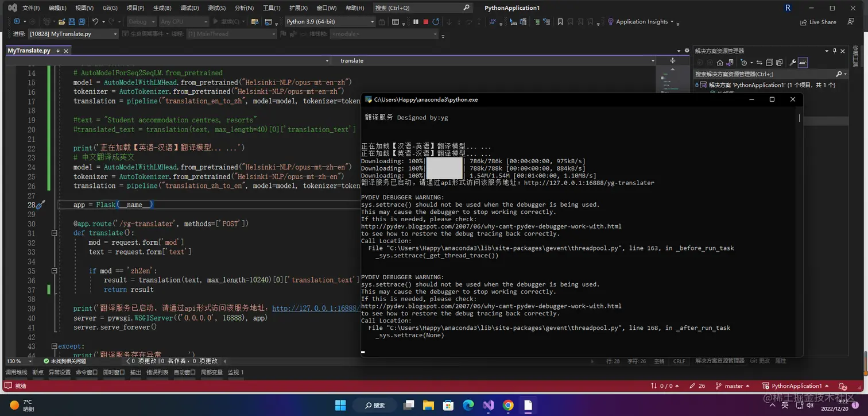Screen dimensions: 868x416
Task: Click collapse all icon in Solution Explorer
Action: pyautogui.click(x=769, y=63)
